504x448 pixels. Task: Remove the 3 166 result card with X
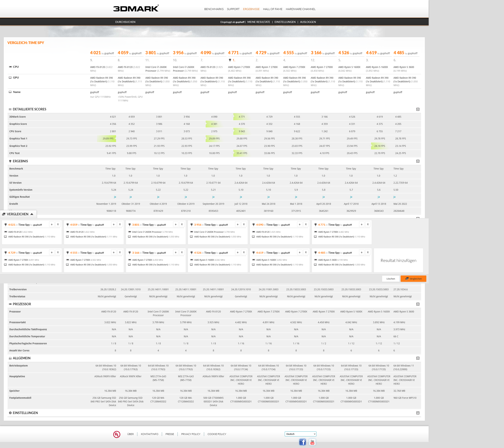point(182,253)
